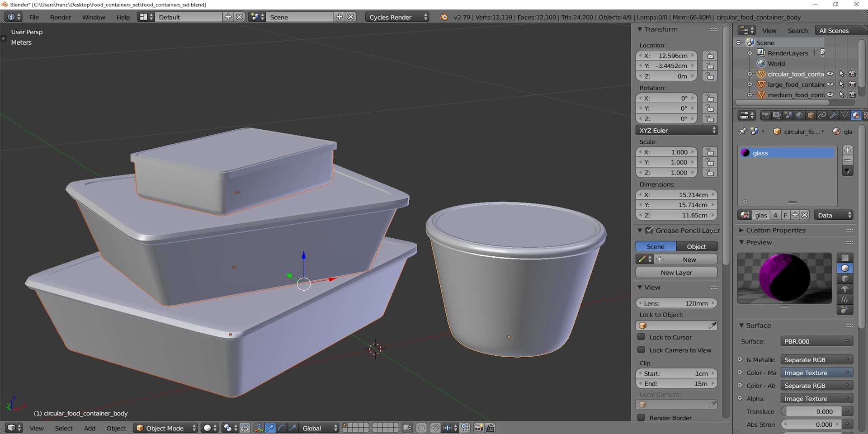Viewport: 868px width, 434px height.
Task: Open the Material properties tab (sphere icon)
Action: point(856,115)
